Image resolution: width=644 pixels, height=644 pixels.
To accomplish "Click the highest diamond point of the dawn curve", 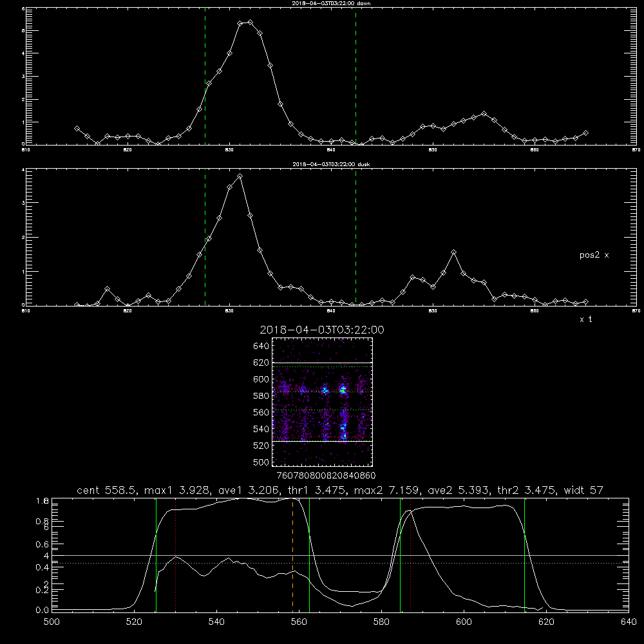I will [250, 22].
